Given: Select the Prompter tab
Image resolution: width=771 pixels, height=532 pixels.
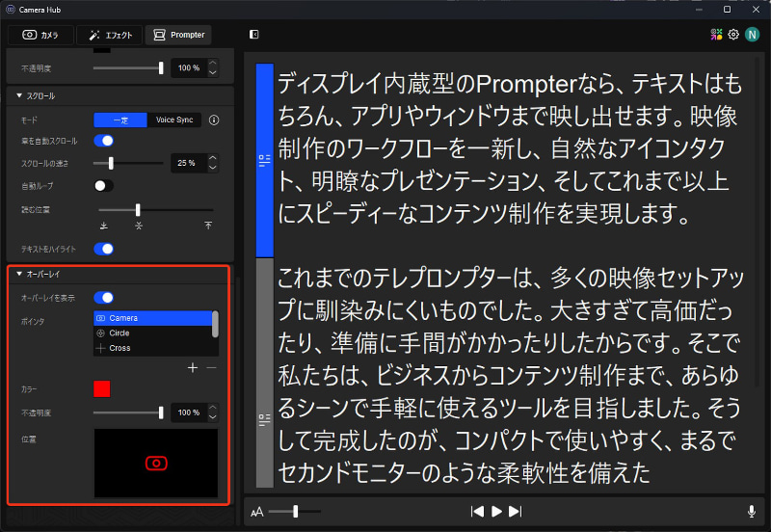Looking at the screenshot, I should (178, 35).
